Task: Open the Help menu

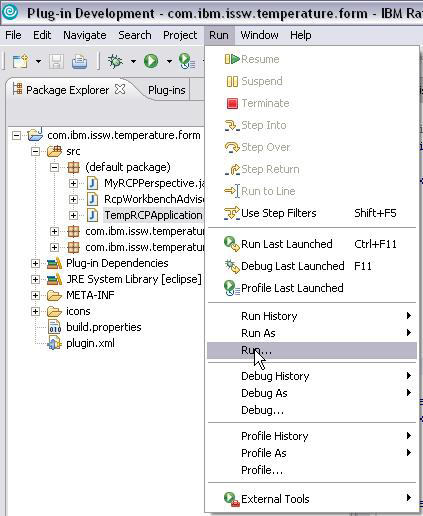Action: [x=301, y=35]
